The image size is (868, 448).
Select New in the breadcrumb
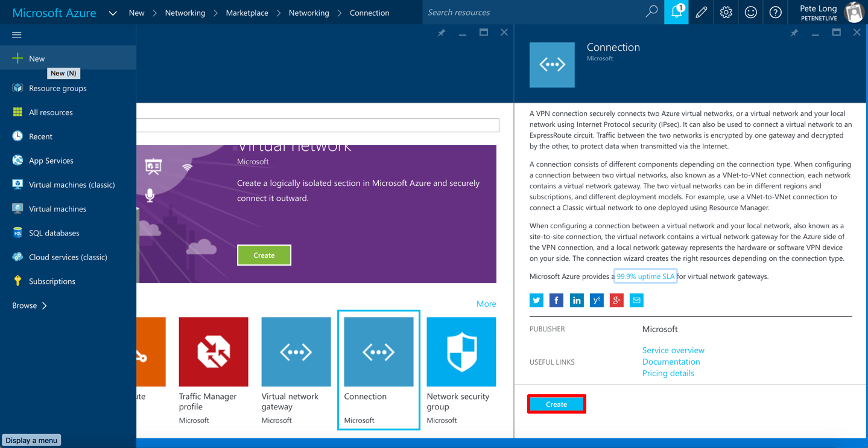[137, 13]
